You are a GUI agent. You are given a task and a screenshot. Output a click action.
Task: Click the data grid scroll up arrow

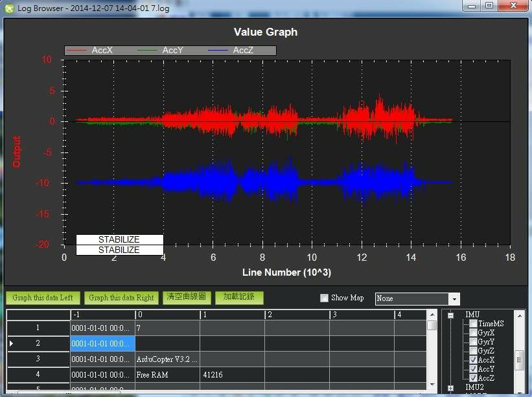point(432,315)
